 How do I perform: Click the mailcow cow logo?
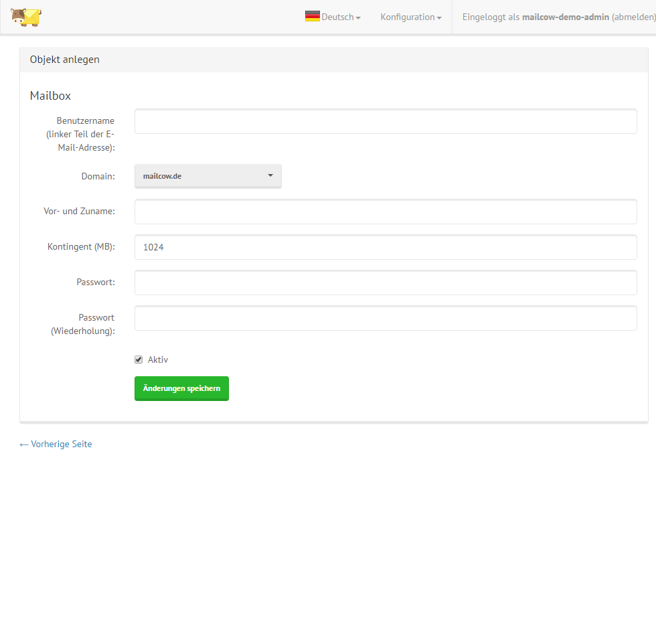(25, 17)
